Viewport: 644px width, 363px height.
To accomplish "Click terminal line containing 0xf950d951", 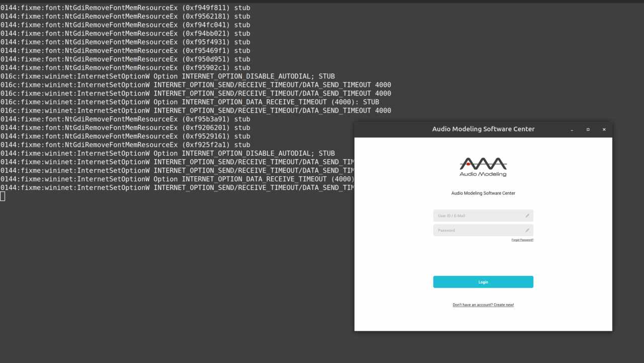I will (125, 59).
